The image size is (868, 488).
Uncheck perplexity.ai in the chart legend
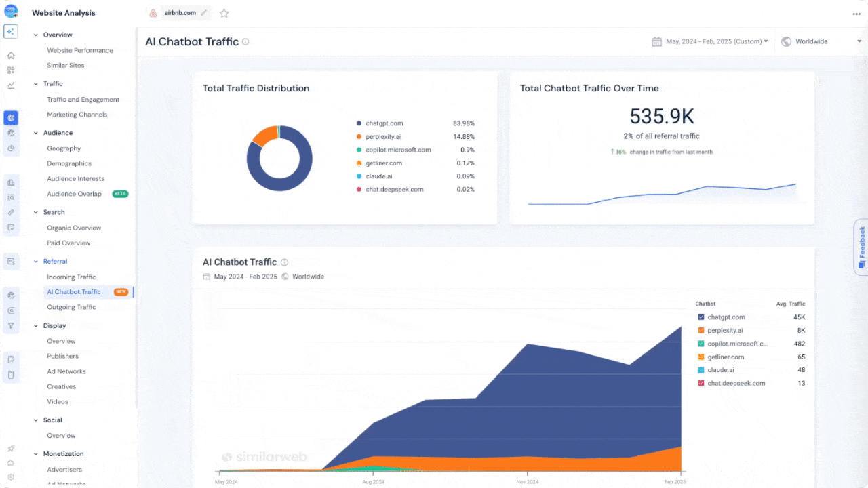pyautogui.click(x=701, y=330)
